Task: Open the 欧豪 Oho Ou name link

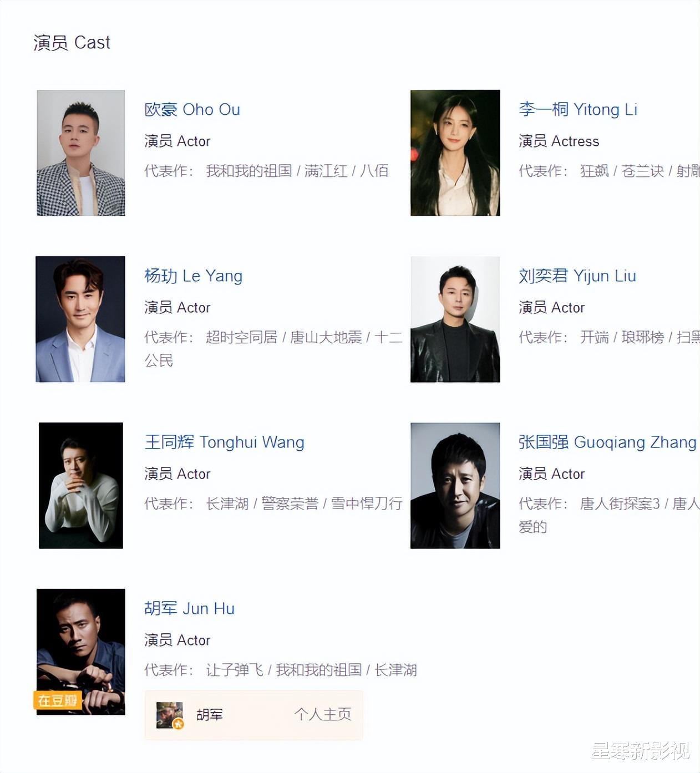Action: tap(192, 109)
